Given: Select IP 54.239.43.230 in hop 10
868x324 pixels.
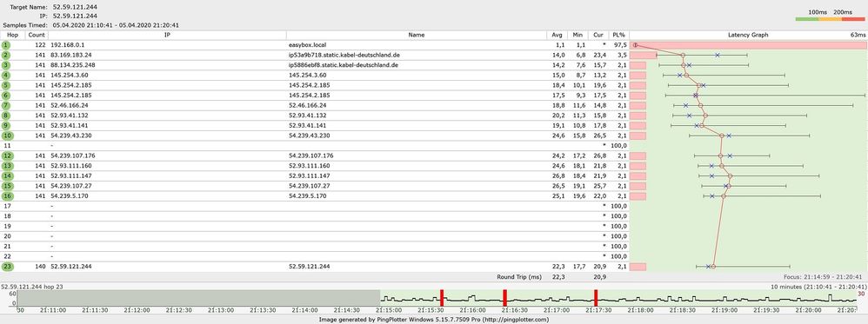Looking at the screenshot, I should [x=70, y=136].
